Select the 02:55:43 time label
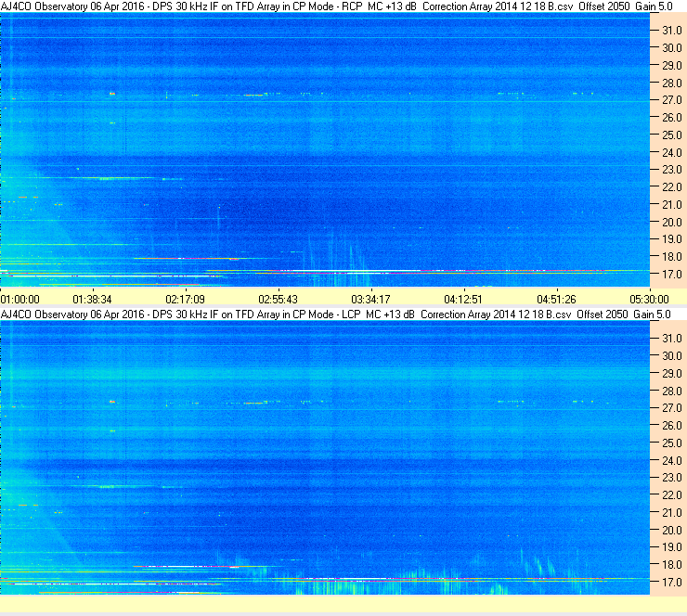 click(x=278, y=300)
